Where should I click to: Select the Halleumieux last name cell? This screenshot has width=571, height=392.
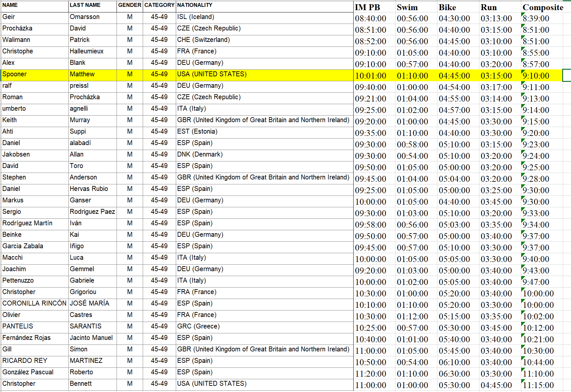coord(93,52)
